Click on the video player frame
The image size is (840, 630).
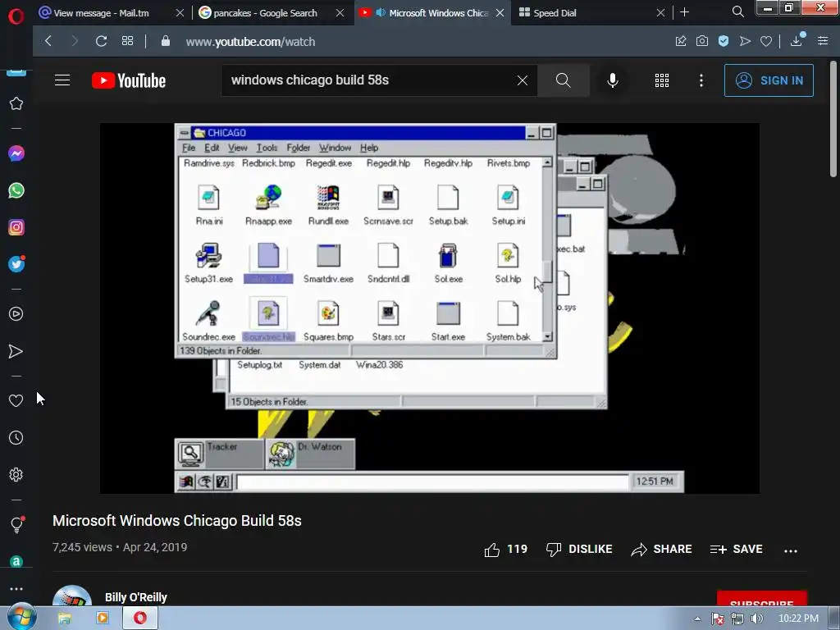pyautogui.click(x=429, y=308)
